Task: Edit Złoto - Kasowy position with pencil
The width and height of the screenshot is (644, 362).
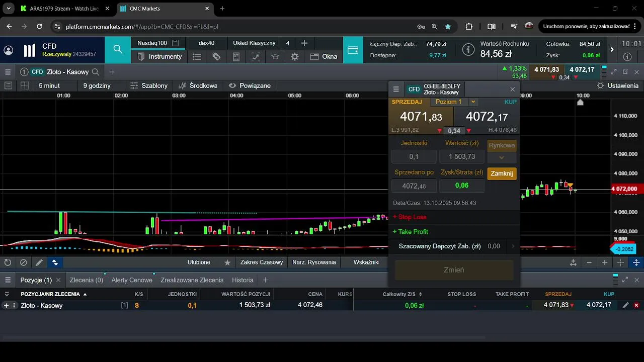Action: 625,305
